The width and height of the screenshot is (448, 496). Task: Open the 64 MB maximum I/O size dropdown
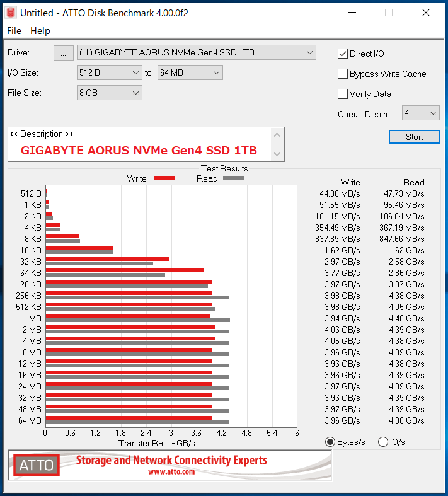(x=190, y=72)
